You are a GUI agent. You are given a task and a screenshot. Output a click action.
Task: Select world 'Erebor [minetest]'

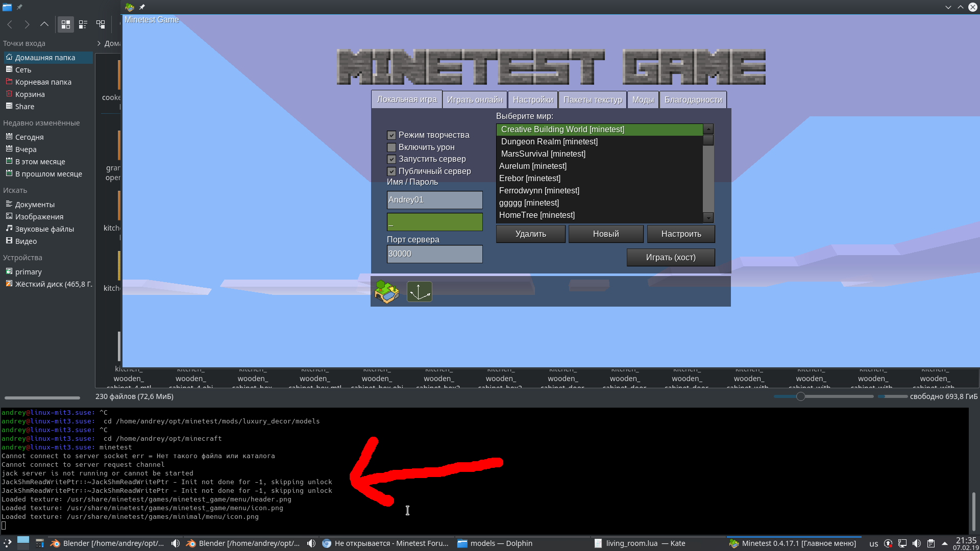tap(599, 179)
